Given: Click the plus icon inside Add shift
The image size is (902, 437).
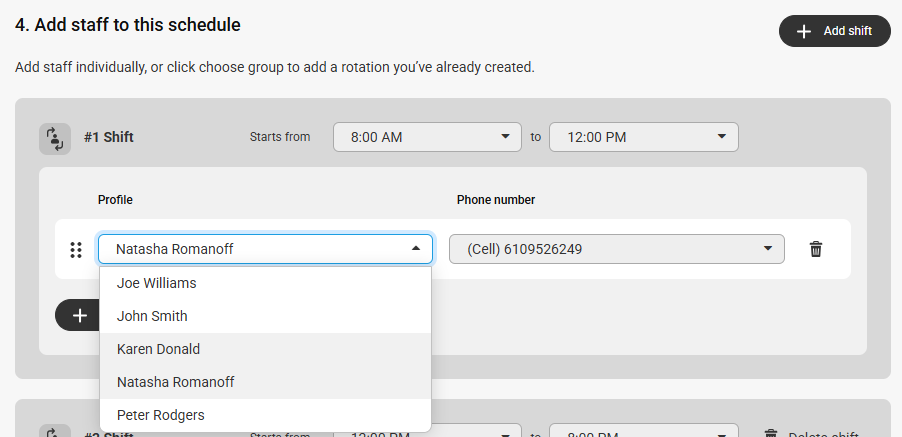Looking at the screenshot, I should [804, 31].
